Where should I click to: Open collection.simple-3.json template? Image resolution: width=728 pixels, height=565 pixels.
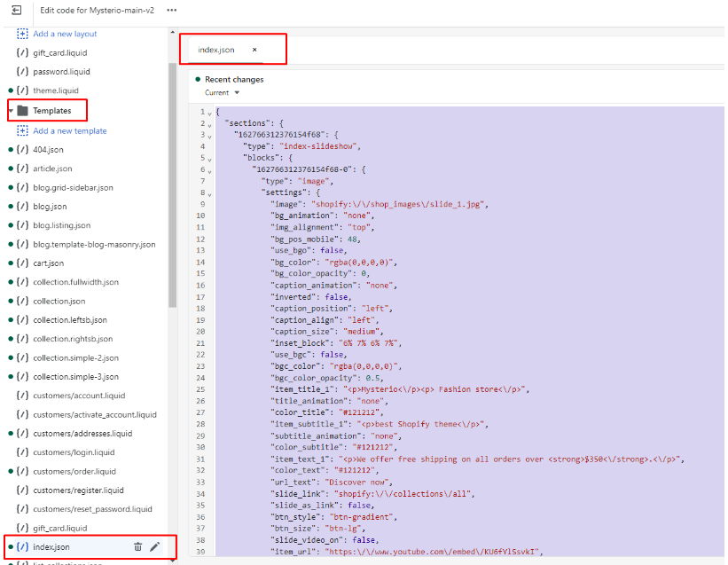pos(75,376)
